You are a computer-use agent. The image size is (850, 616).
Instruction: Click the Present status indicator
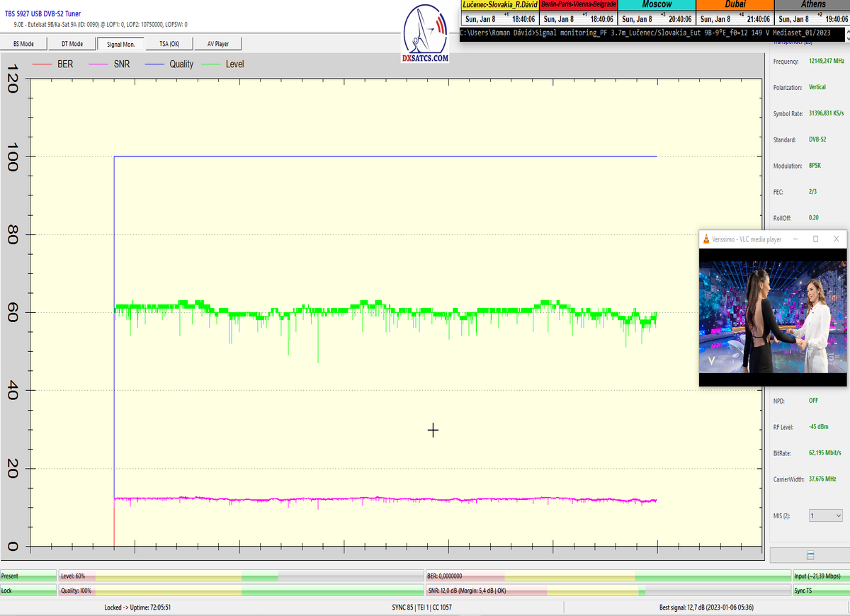click(x=28, y=576)
